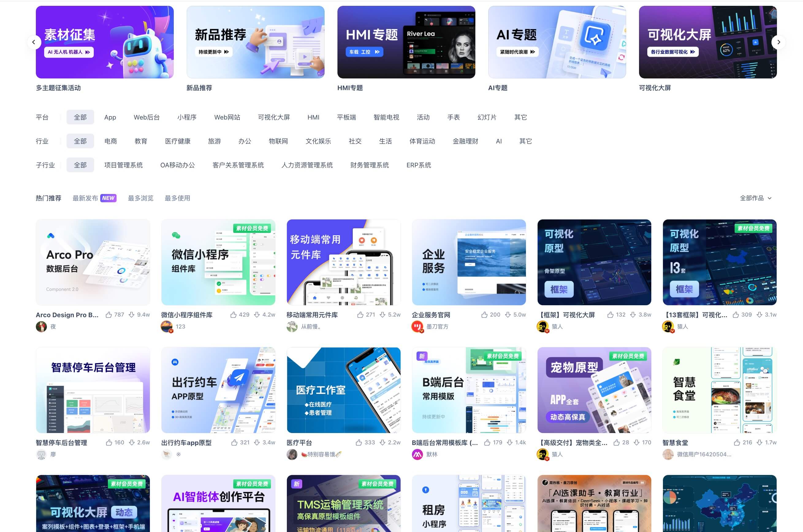Open the 多主题征集活动 link

pos(58,88)
